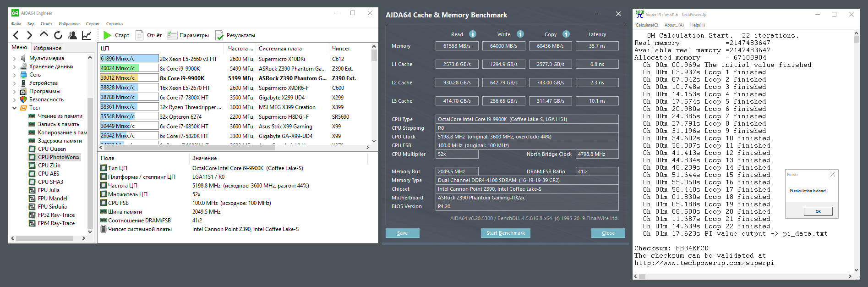This screenshot has height=287, width=868.
Task: Switch to the Избранное tab in AIDA64 sidebar
Action: pos(47,48)
